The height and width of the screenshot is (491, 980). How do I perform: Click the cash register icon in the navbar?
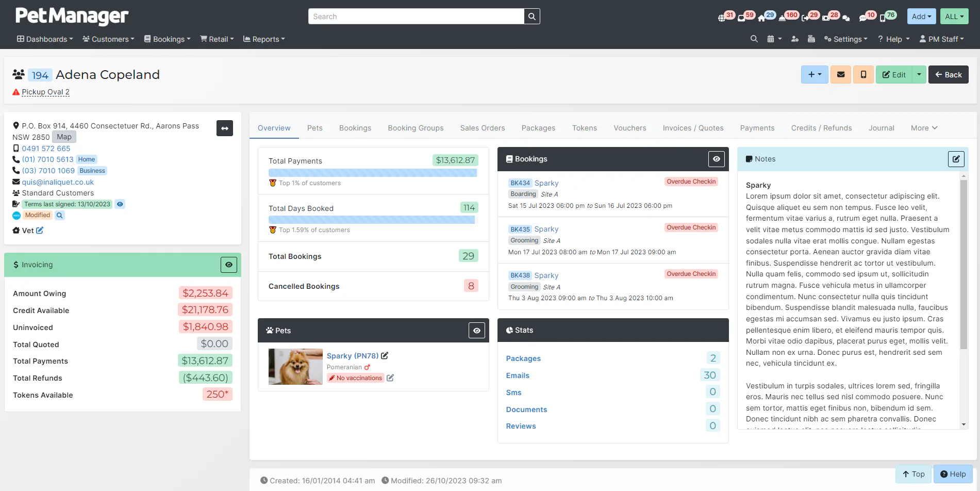point(811,39)
